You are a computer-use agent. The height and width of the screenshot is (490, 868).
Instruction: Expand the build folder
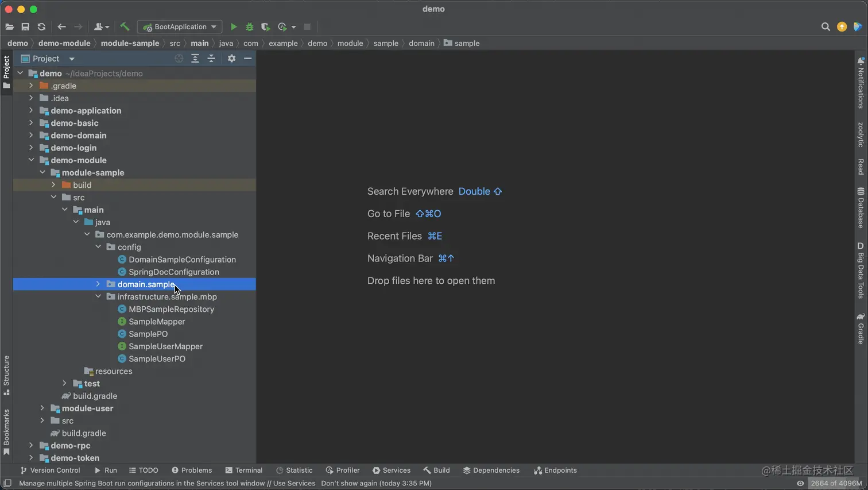(53, 185)
